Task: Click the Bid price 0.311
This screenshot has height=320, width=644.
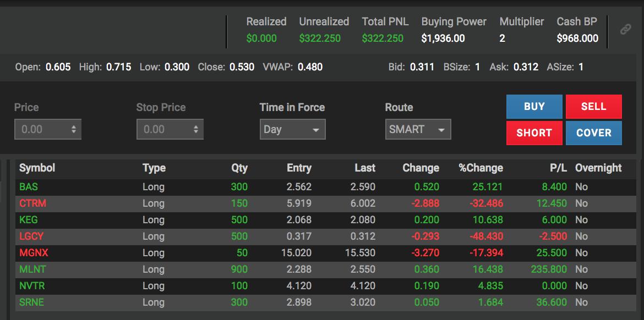Action: (422, 67)
